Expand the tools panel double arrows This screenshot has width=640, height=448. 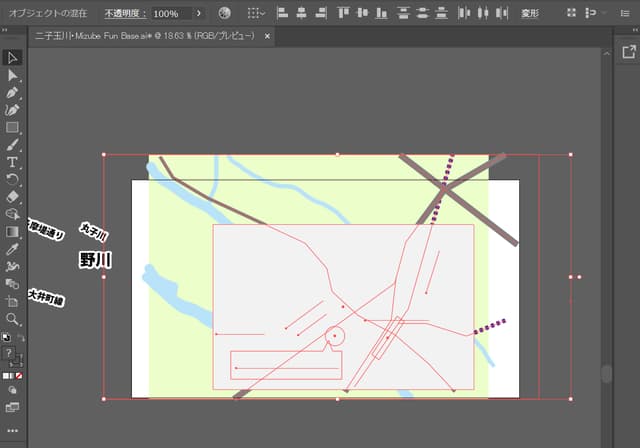(x=4, y=30)
